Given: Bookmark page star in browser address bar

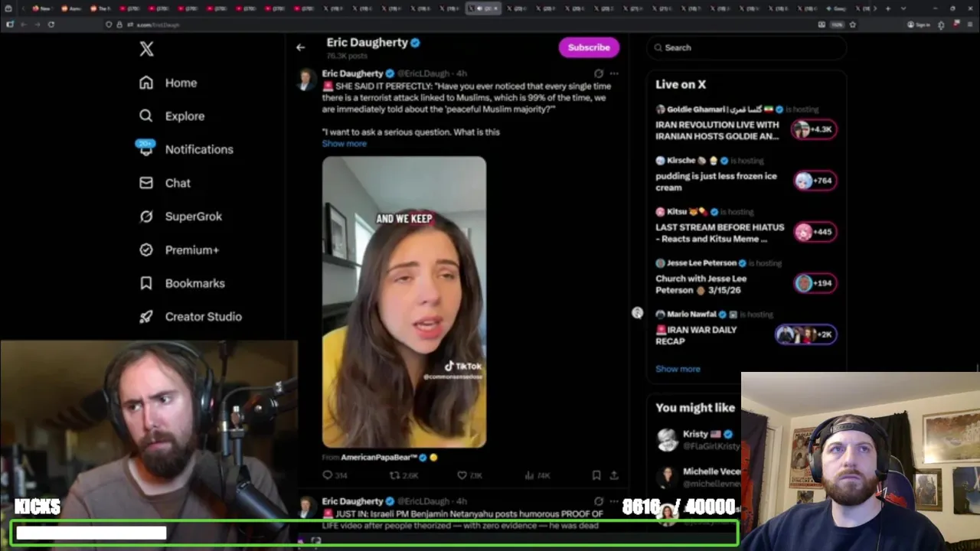Looking at the screenshot, I should (852, 24).
